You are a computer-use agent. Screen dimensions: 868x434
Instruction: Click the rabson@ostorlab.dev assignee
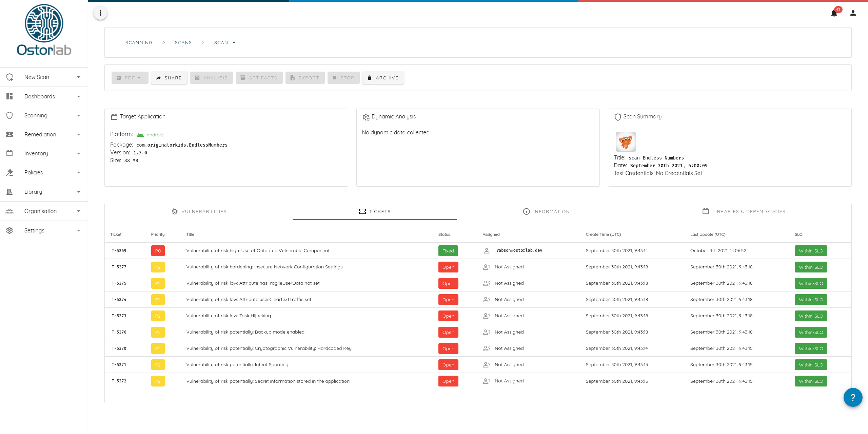click(519, 250)
